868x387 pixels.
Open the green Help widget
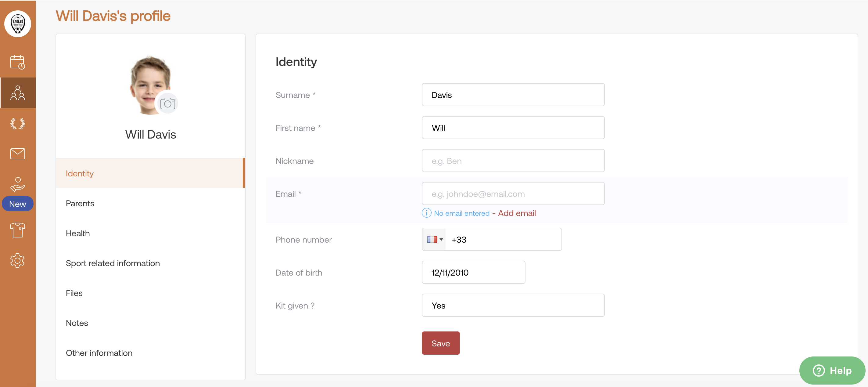pos(832,371)
